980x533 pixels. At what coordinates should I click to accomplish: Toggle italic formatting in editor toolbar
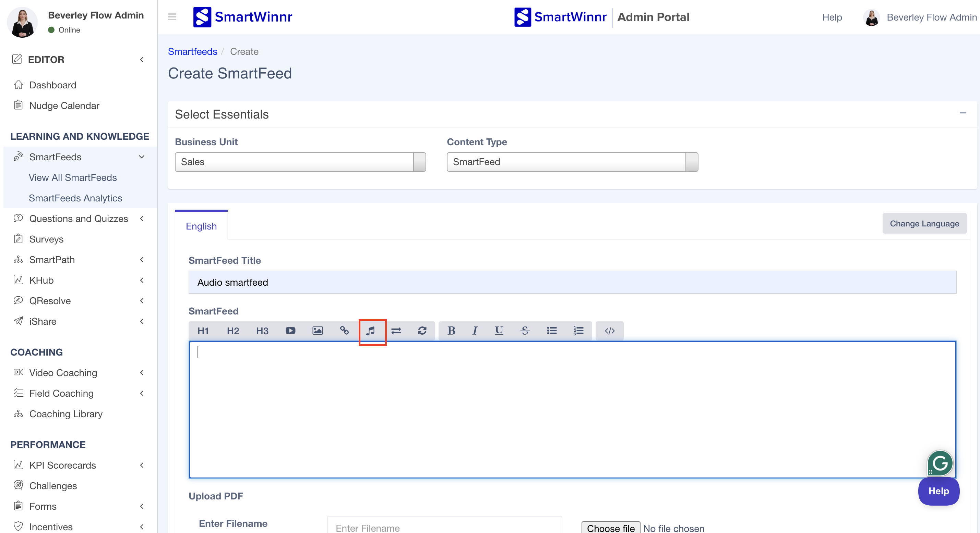pyautogui.click(x=475, y=331)
